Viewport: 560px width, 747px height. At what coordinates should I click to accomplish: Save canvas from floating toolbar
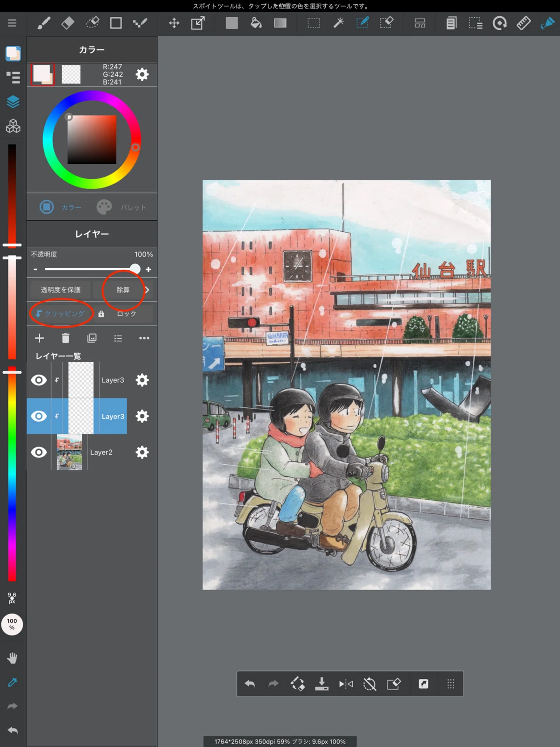(x=322, y=684)
